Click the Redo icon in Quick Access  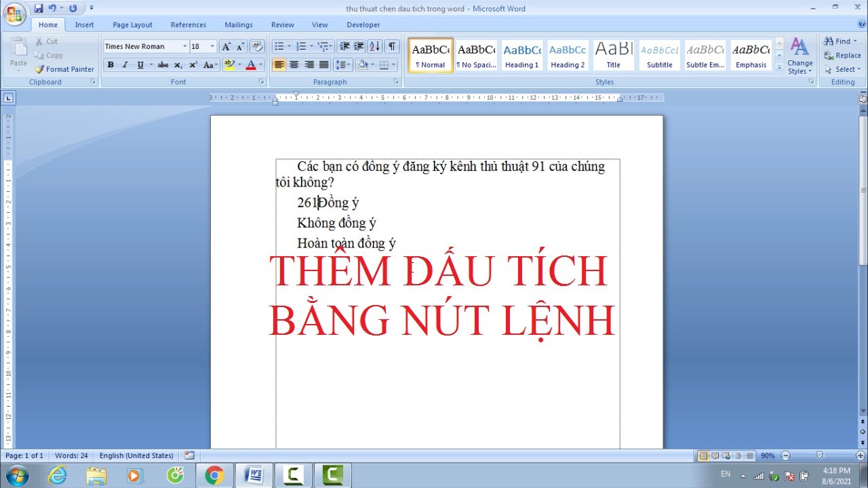pos(73,8)
